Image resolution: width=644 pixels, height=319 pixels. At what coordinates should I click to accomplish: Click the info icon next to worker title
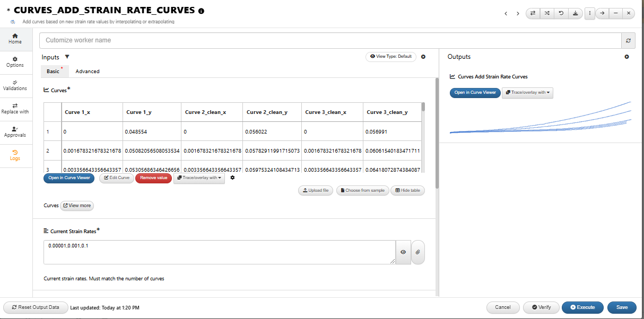click(201, 11)
